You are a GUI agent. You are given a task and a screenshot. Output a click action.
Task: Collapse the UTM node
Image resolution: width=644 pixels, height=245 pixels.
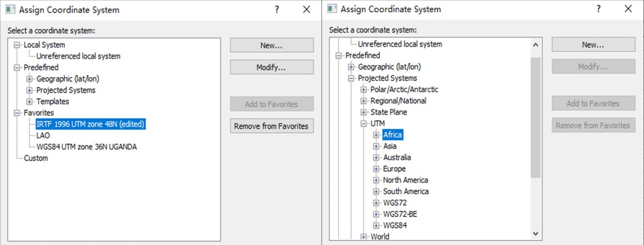[364, 124]
